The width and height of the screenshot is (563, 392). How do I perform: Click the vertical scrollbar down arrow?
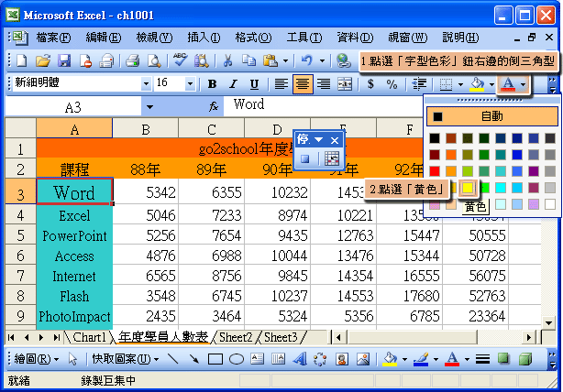coord(548,322)
